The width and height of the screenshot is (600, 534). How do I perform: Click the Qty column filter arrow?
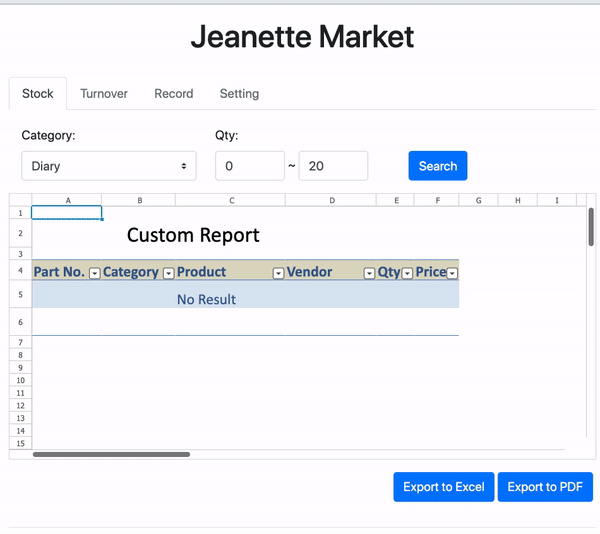click(407, 273)
